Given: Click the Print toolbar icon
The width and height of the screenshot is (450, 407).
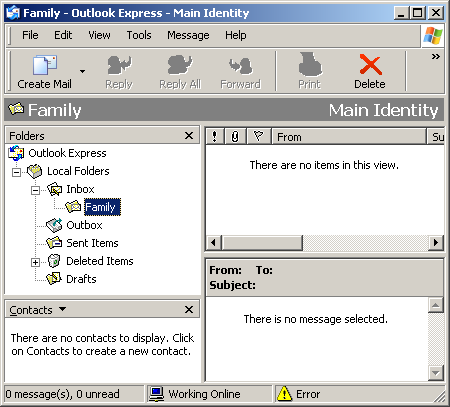Looking at the screenshot, I should (x=310, y=64).
